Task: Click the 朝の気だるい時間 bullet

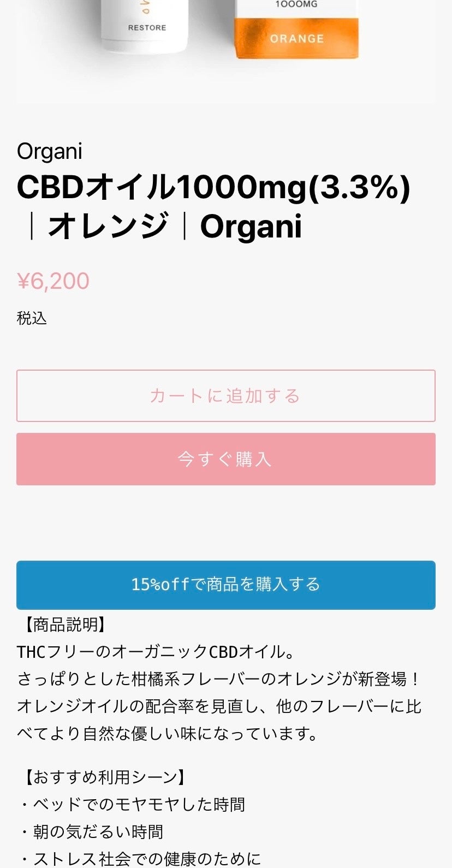Action: pos(93,831)
